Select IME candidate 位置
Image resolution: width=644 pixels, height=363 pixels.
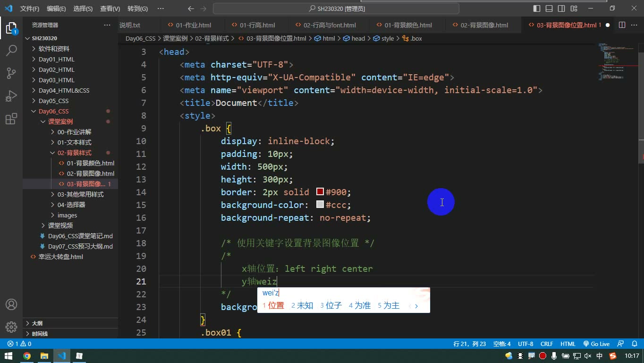[273, 305]
